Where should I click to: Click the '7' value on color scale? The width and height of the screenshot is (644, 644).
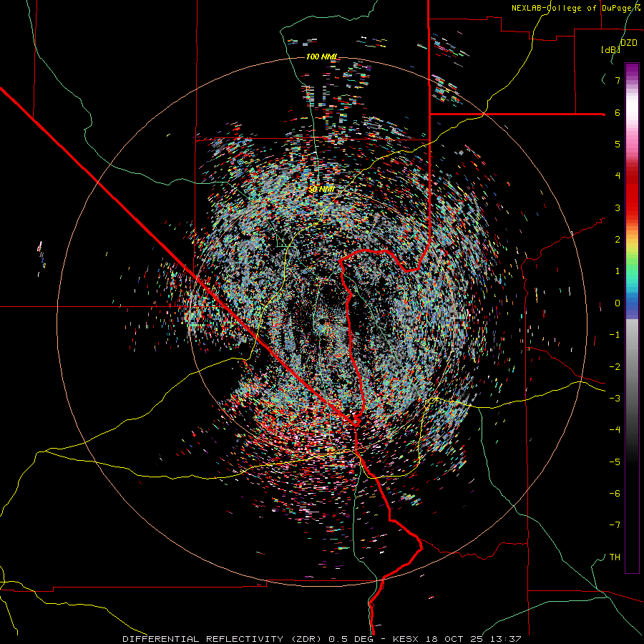click(x=618, y=80)
